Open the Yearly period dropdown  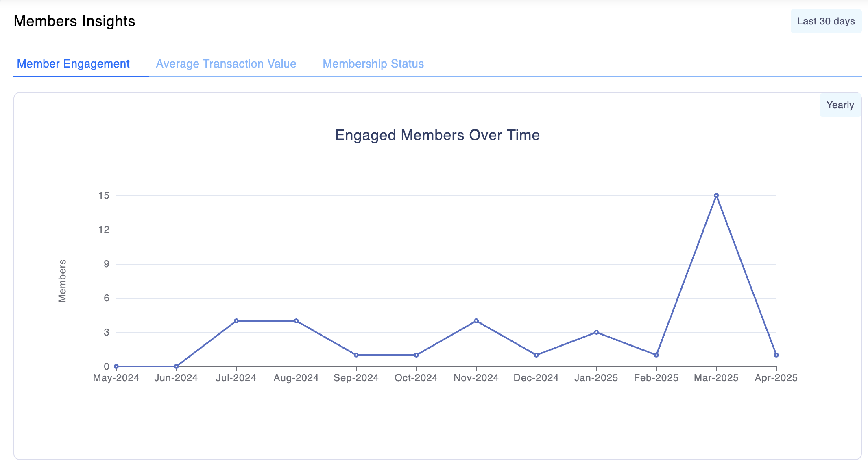coord(840,105)
